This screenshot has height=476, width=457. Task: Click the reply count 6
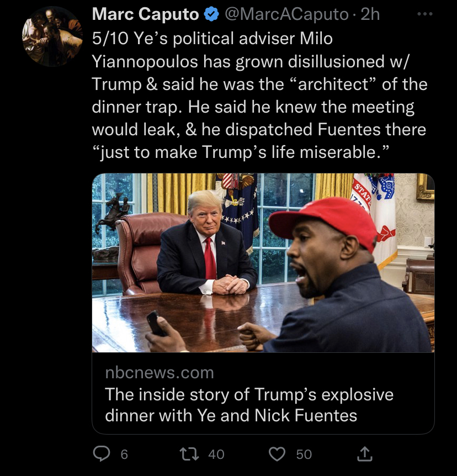click(124, 454)
